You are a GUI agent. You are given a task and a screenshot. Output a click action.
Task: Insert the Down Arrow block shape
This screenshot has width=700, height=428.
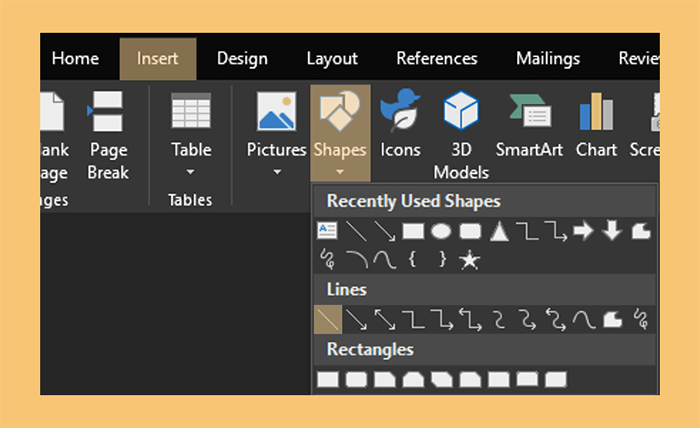coord(612,231)
